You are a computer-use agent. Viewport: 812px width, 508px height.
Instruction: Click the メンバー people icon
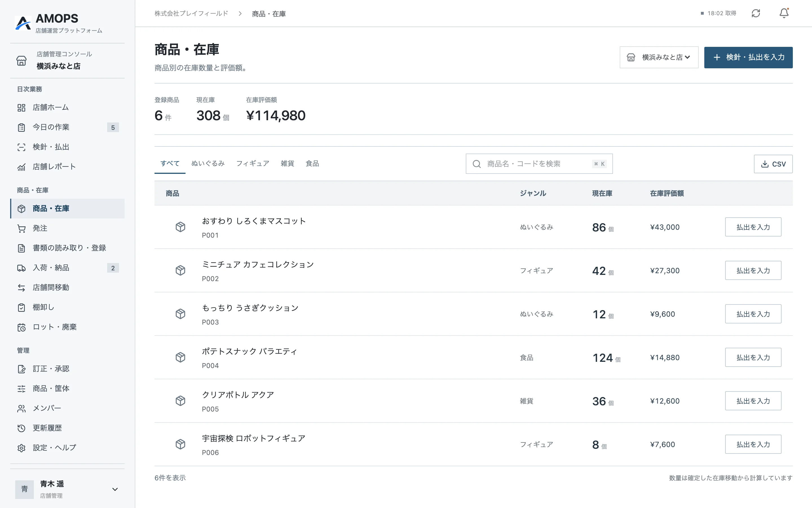pyautogui.click(x=21, y=409)
